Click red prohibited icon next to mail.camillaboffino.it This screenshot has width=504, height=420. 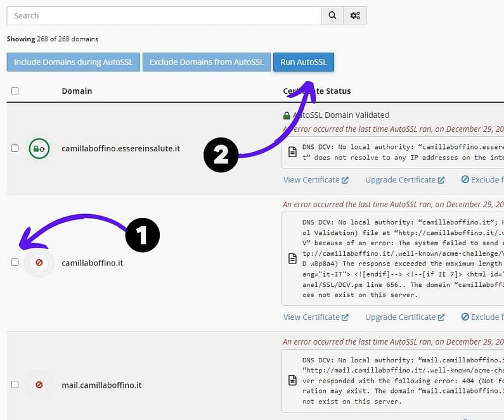coord(39,385)
